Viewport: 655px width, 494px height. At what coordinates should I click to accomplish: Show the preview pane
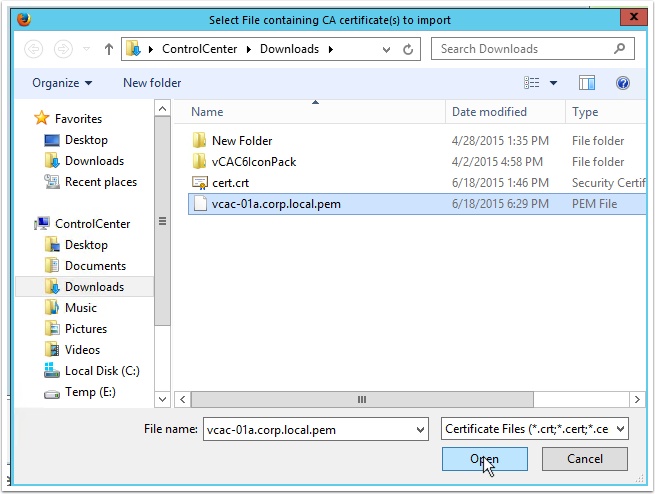(587, 83)
